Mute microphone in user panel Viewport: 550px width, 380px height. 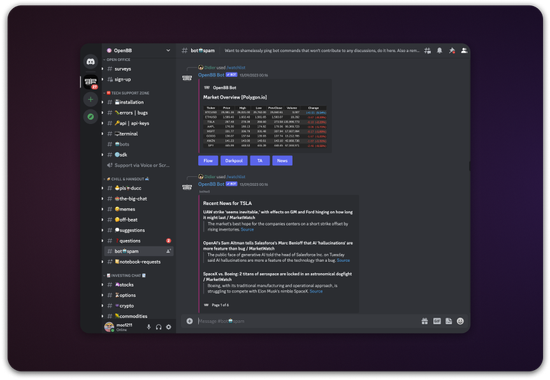tap(149, 327)
